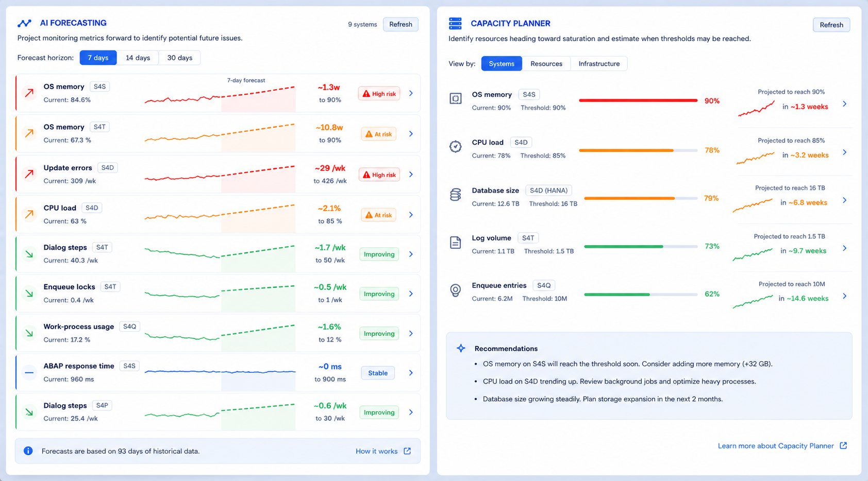Click the Capacity Planner server stack icon

[455, 23]
